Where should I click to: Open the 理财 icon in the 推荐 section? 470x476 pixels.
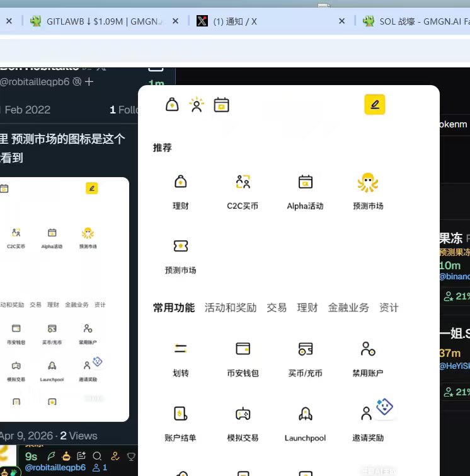pos(181,182)
